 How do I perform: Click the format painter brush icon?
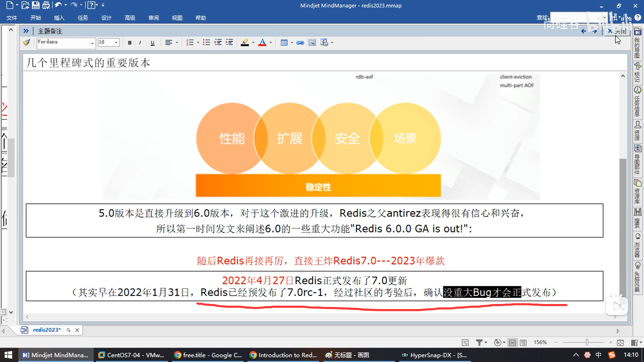[x=26, y=43]
